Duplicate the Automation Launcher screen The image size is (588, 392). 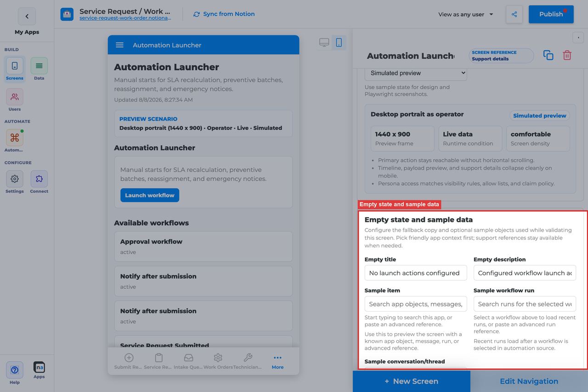(x=548, y=55)
